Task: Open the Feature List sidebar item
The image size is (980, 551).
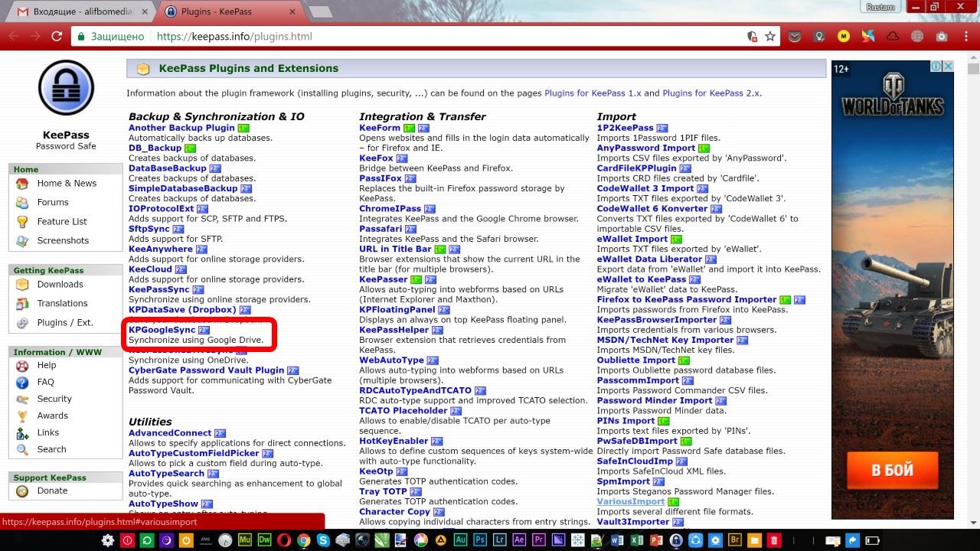Action: [x=62, y=221]
